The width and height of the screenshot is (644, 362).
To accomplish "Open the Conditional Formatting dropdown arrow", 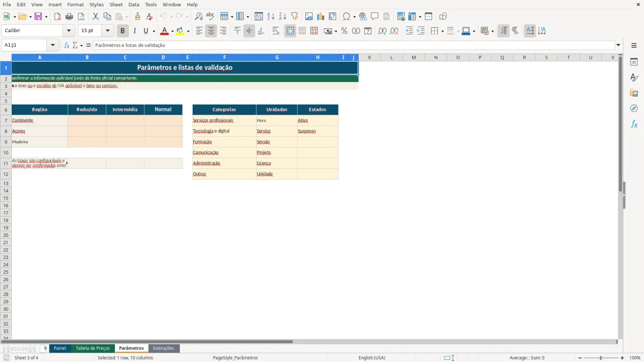I will point(493,31).
